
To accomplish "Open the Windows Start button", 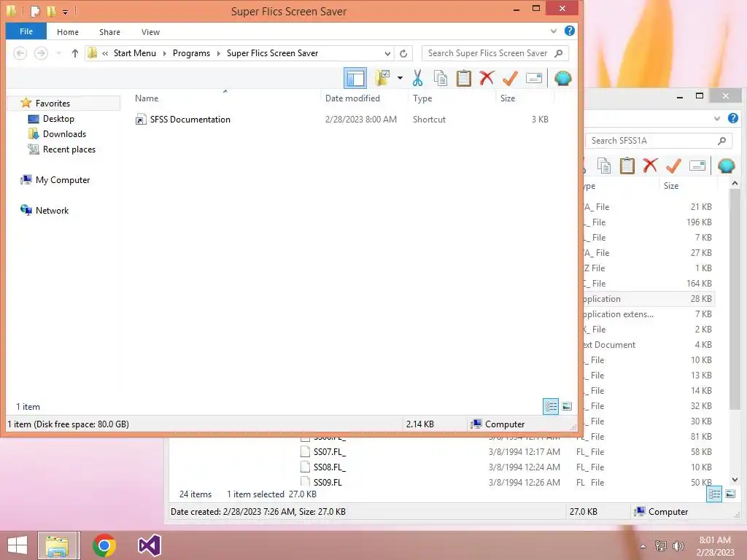I will coord(18,545).
